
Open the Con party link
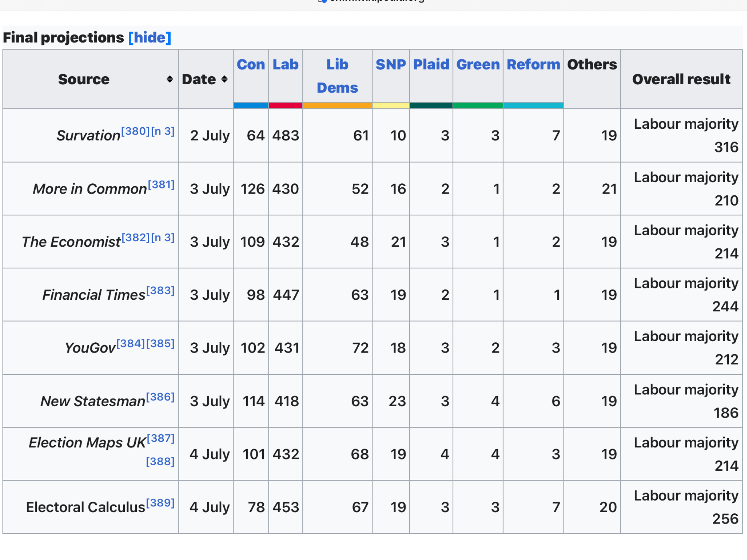251,65
